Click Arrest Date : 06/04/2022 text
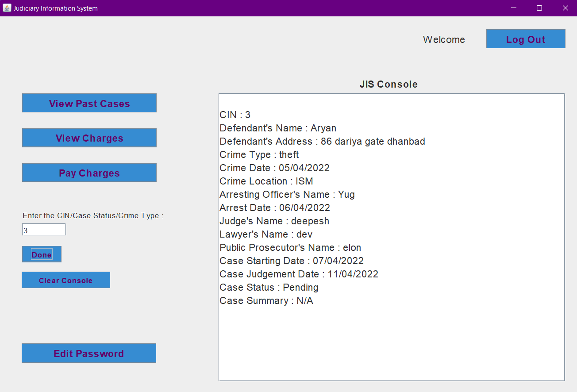577x392 pixels. (275, 208)
